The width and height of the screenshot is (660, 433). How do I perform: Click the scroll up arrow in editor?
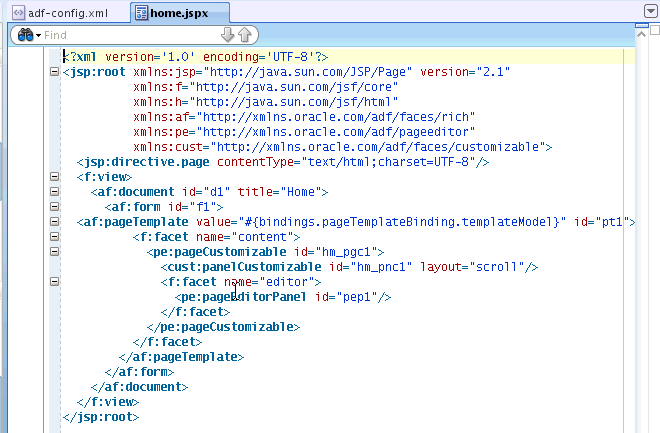pos(641,35)
